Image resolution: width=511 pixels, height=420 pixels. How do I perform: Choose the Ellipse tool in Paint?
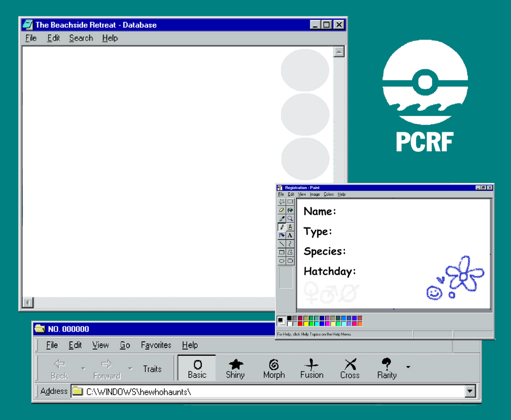point(282,261)
